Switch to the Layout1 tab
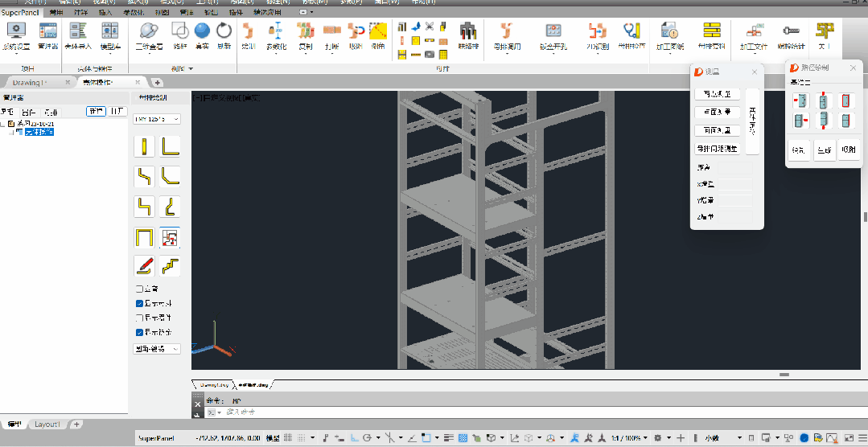This screenshot has width=868, height=447. pos(47,424)
